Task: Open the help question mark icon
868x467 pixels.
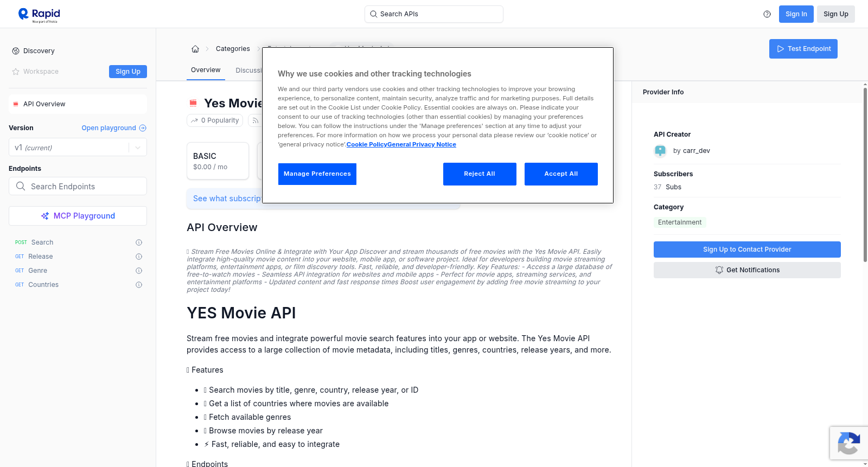Action: (767, 14)
